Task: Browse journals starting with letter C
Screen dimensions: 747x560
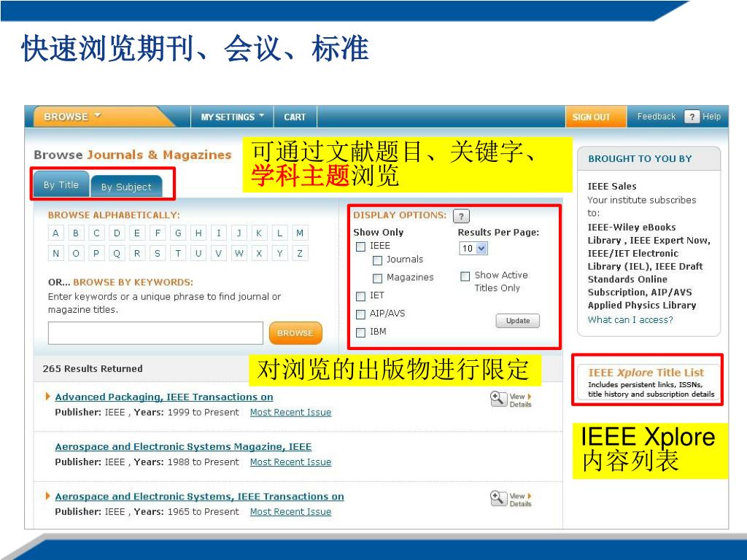Action: [x=96, y=233]
